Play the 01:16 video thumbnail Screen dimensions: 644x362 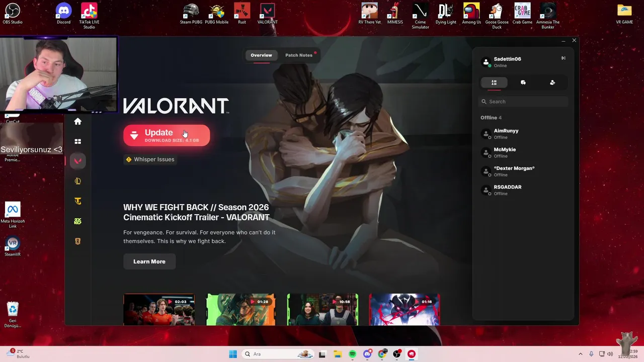[405, 310]
